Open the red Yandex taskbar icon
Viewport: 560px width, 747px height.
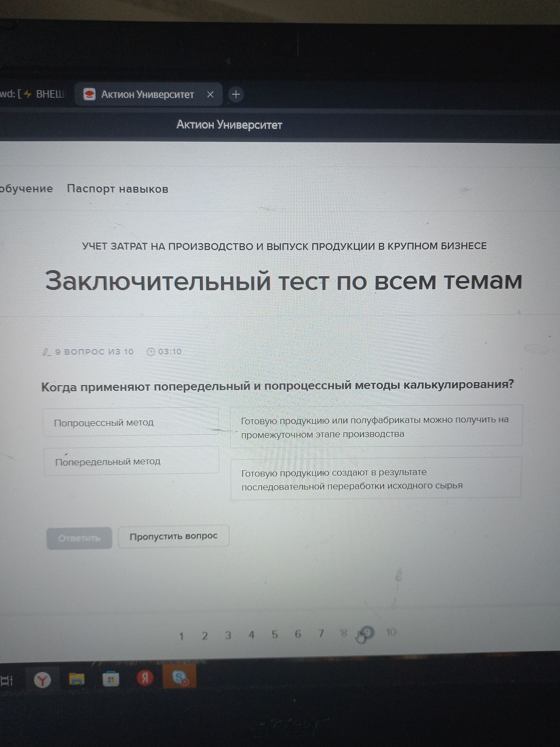tap(145, 678)
